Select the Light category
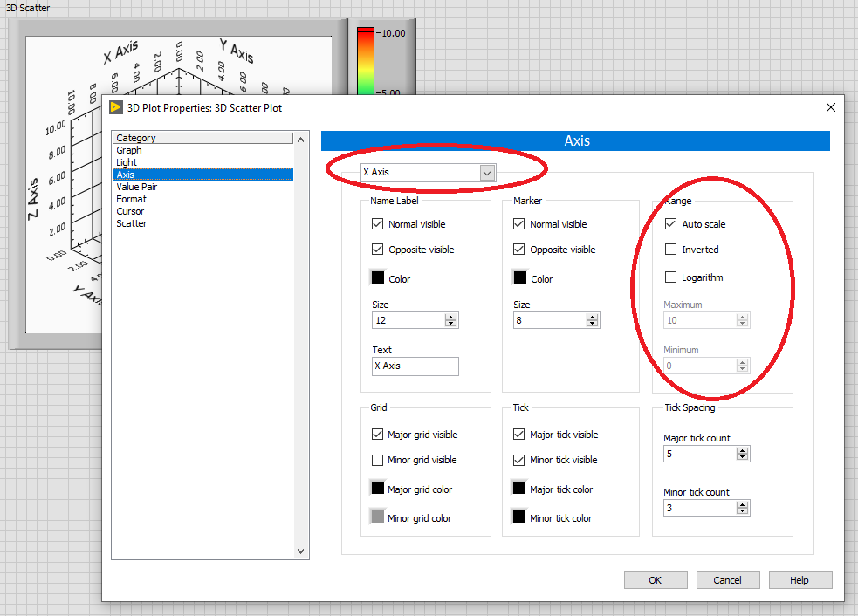Viewport: 858px width, 616px height. pos(127,161)
